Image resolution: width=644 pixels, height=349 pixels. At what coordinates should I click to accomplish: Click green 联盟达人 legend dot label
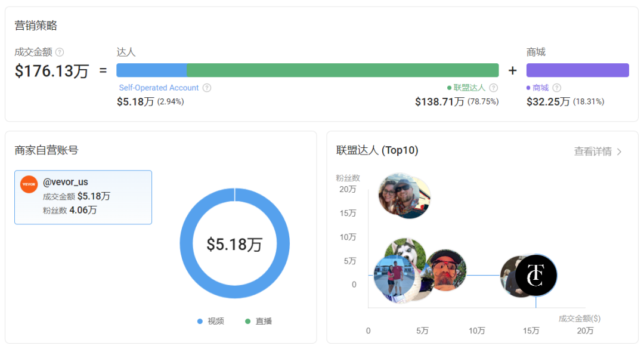coord(469,88)
